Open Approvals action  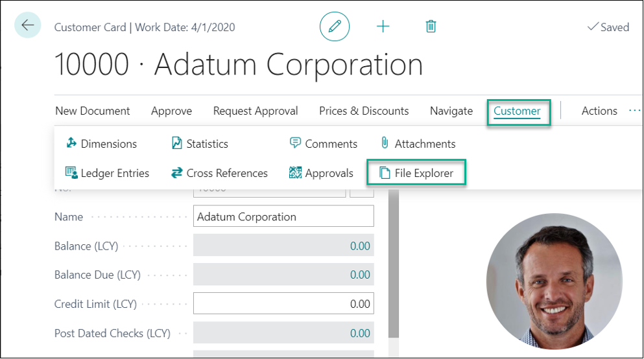pyautogui.click(x=321, y=173)
